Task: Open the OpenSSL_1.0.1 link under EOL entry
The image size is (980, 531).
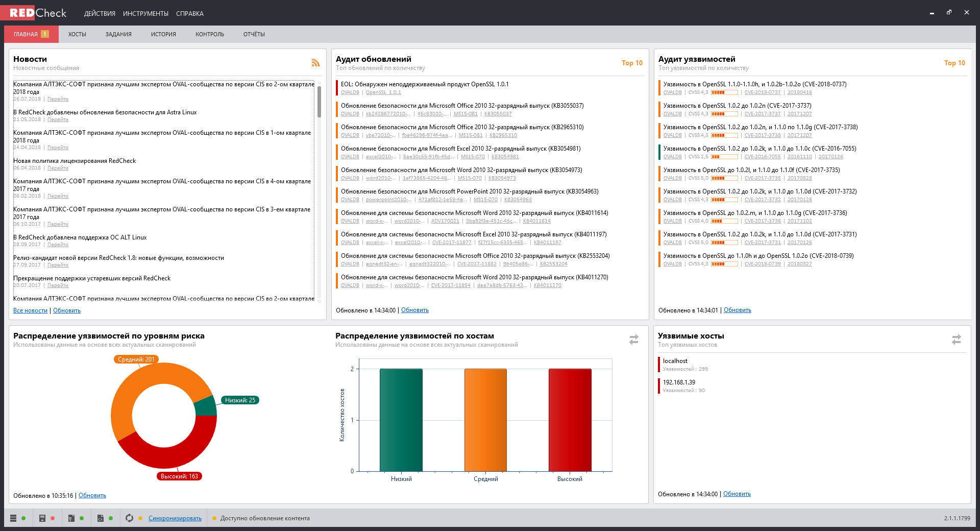Action: point(383,92)
